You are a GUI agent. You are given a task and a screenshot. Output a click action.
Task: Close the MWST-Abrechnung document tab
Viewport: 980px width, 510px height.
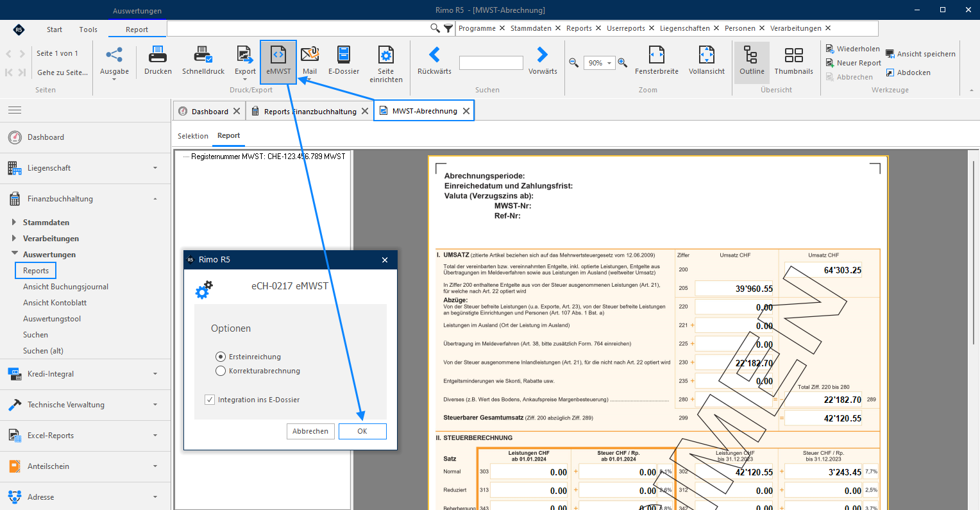(x=466, y=111)
